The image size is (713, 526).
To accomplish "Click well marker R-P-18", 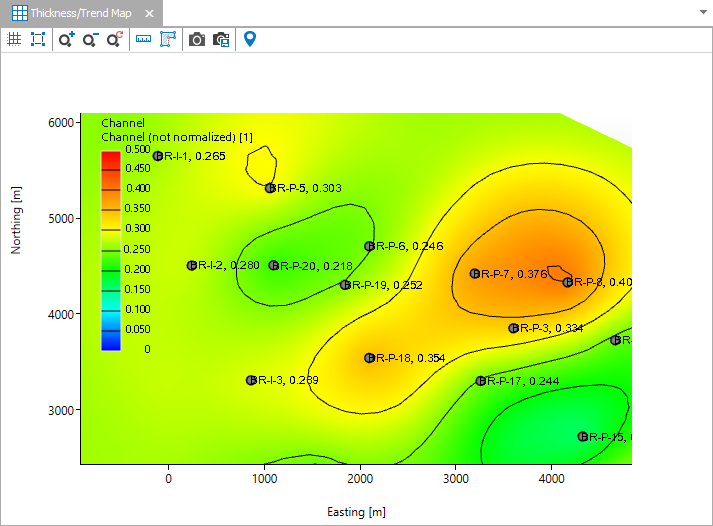I will (370, 357).
